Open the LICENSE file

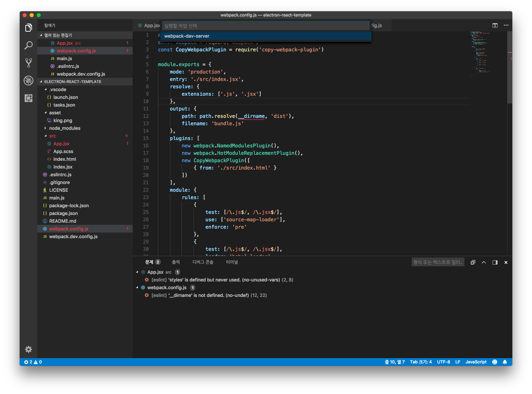point(85,190)
